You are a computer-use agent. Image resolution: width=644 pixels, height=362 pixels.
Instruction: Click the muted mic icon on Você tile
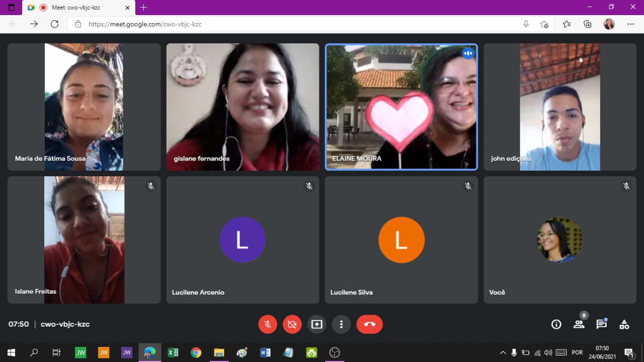(626, 186)
